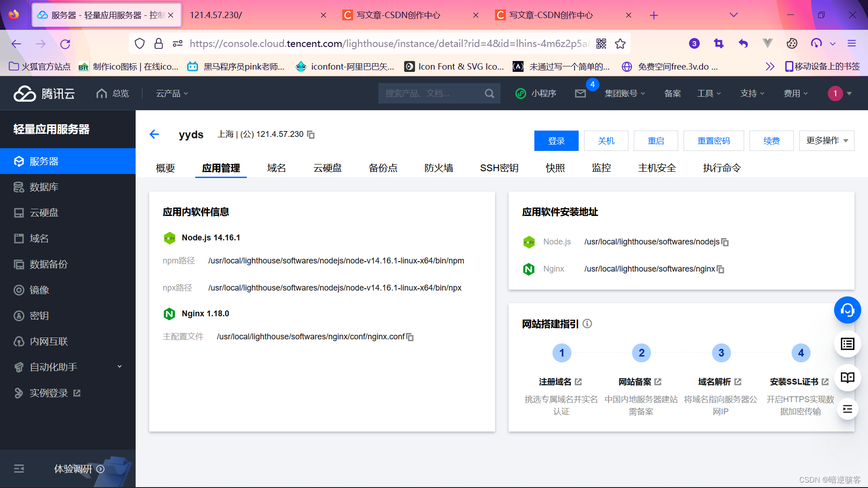Copy the nginx.conf file path
868x488 pixels.
pyautogui.click(x=410, y=337)
